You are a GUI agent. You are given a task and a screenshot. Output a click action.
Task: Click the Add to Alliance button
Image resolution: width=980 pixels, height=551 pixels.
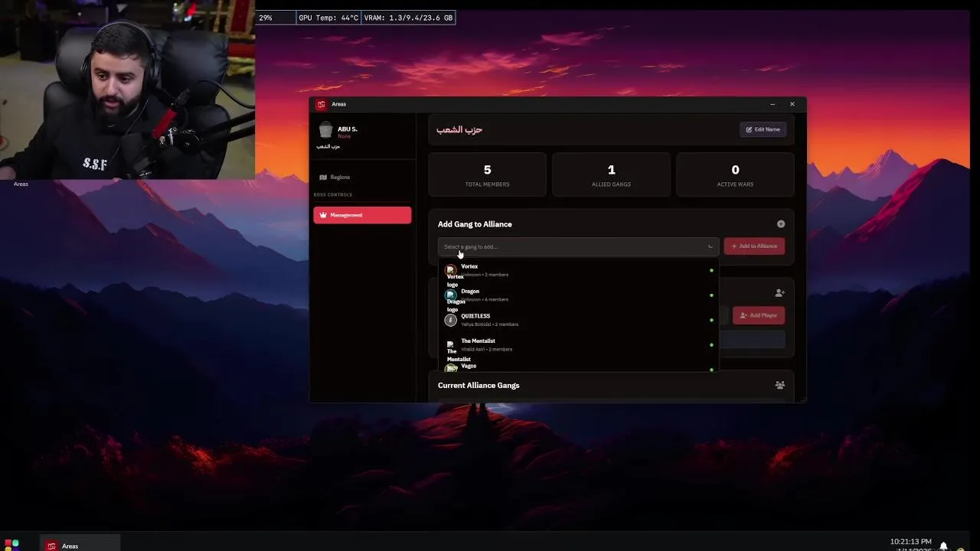pos(754,246)
